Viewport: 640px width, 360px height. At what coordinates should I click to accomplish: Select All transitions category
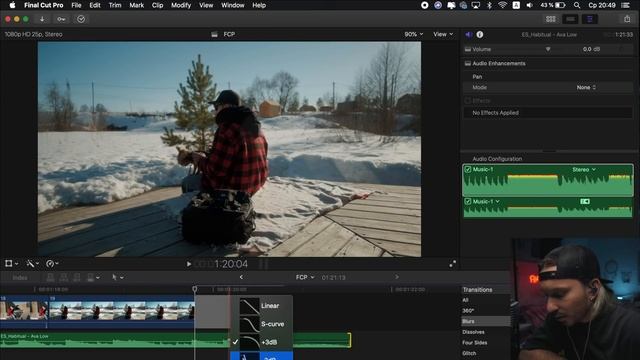tap(465, 300)
